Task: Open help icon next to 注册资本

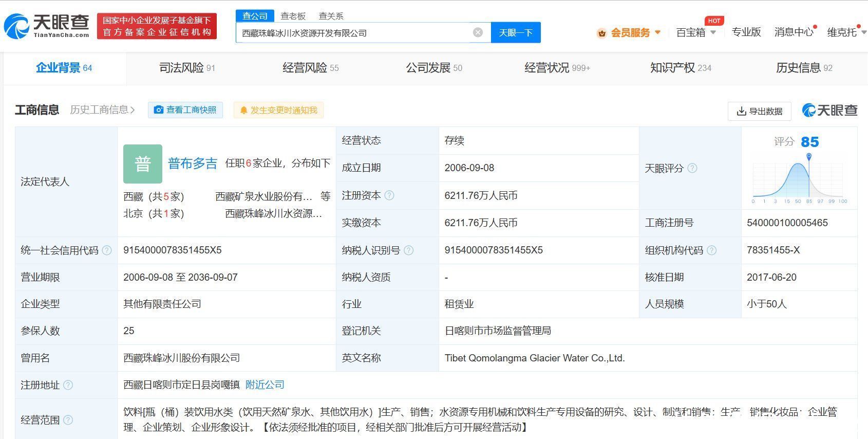Action: pos(389,195)
